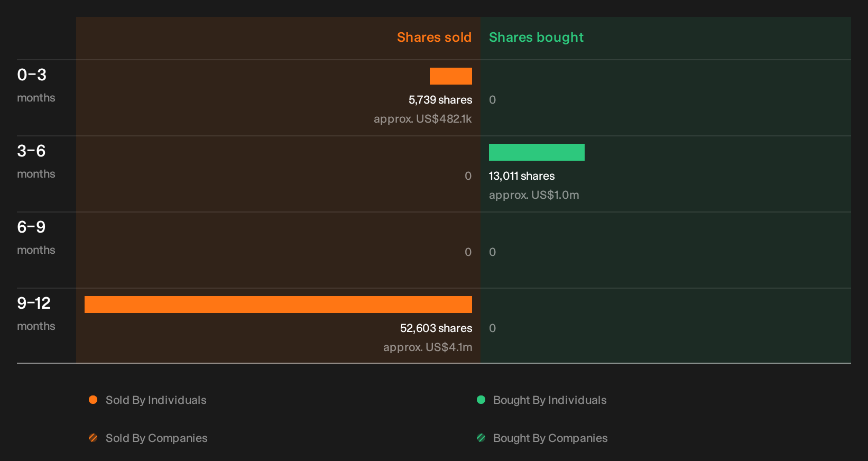The height and width of the screenshot is (461, 868).
Task: Click the Shares bought column header
Action: click(536, 38)
